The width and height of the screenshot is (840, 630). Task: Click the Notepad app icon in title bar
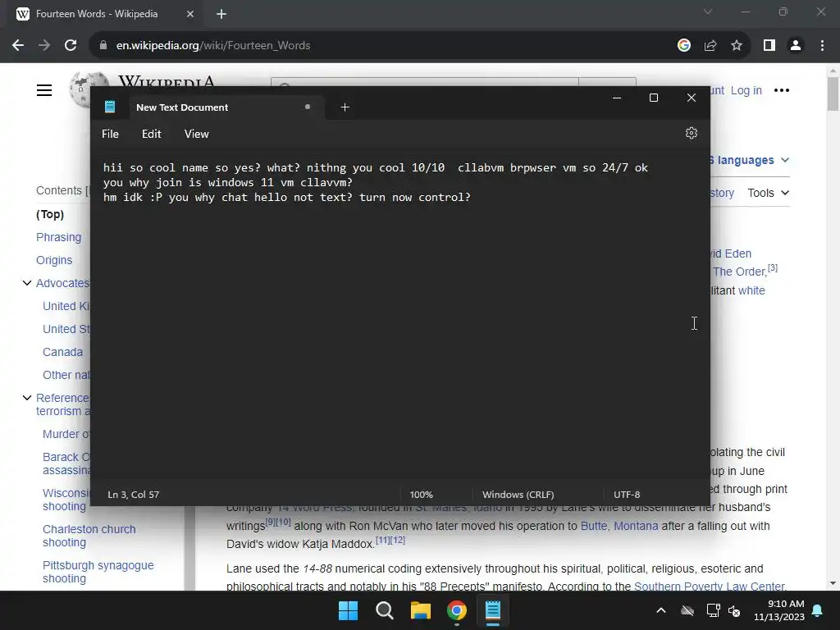coord(110,107)
